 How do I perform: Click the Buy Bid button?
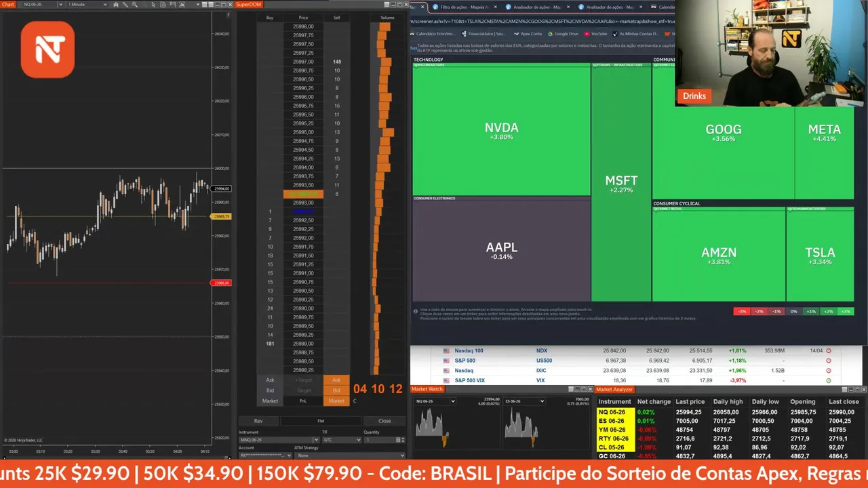click(x=270, y=390)
